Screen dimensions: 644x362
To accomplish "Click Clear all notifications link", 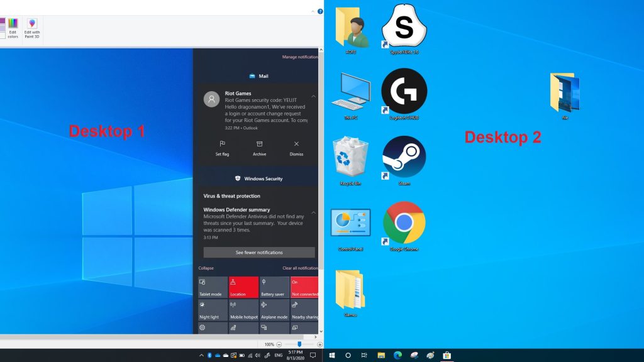I will pyautogui.click(x=300, y=268).
